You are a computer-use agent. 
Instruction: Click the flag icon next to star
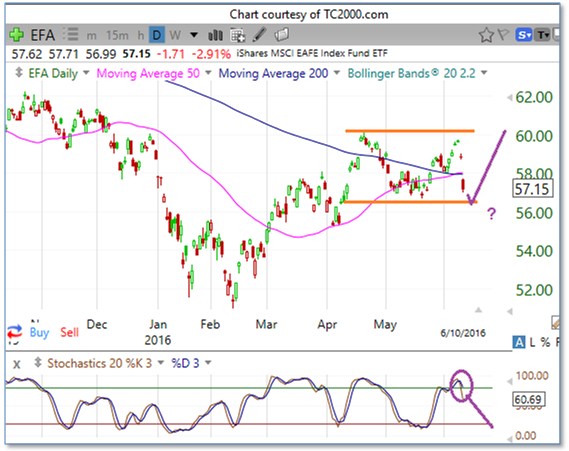(x=504, y=35)
